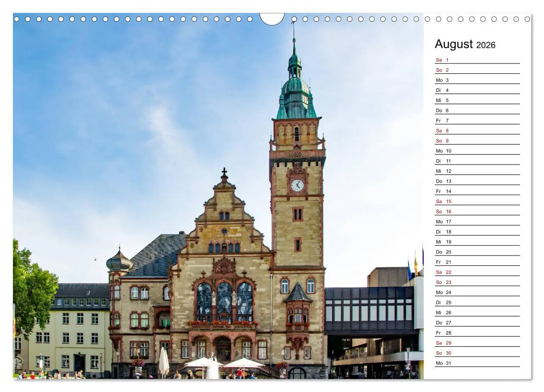Select the 'Mi 26' calendar row
Viewport: 544px width, 392px height.
pos(477,313)
